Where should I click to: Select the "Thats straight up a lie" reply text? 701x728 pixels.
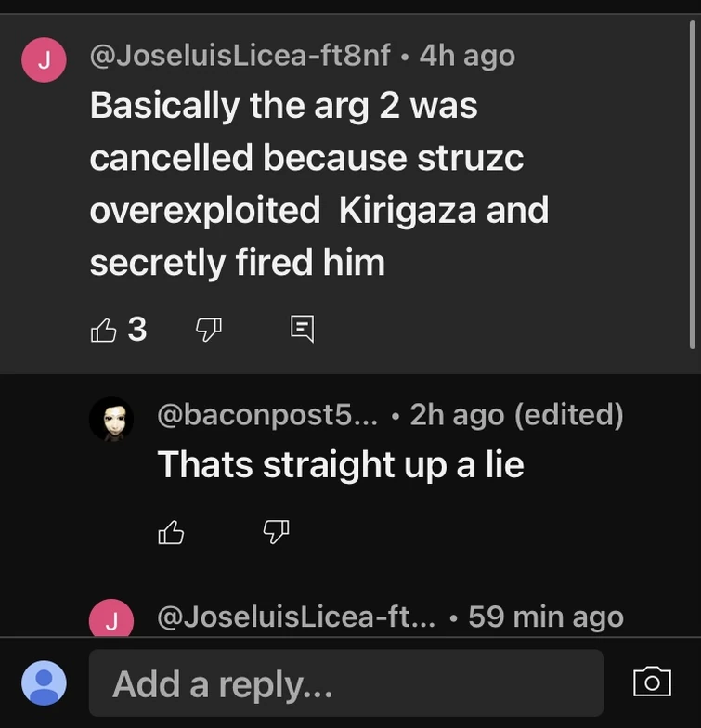(341, 464)
